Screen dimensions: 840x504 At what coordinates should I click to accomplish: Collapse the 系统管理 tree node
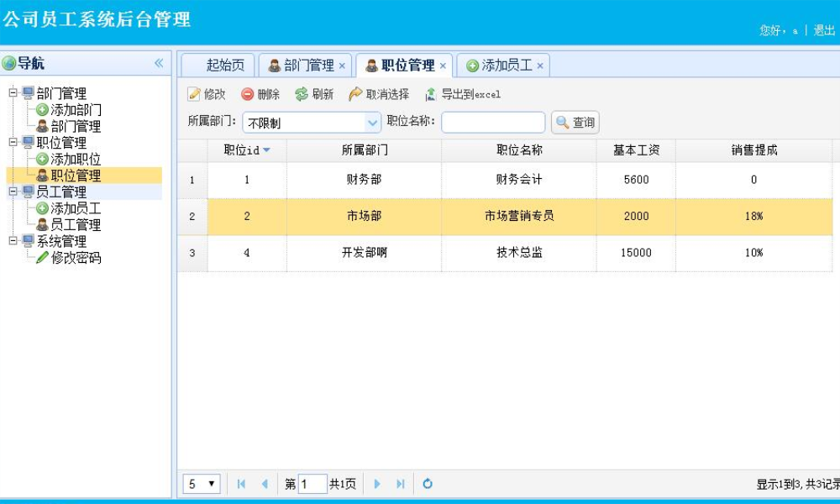[13, 241]
